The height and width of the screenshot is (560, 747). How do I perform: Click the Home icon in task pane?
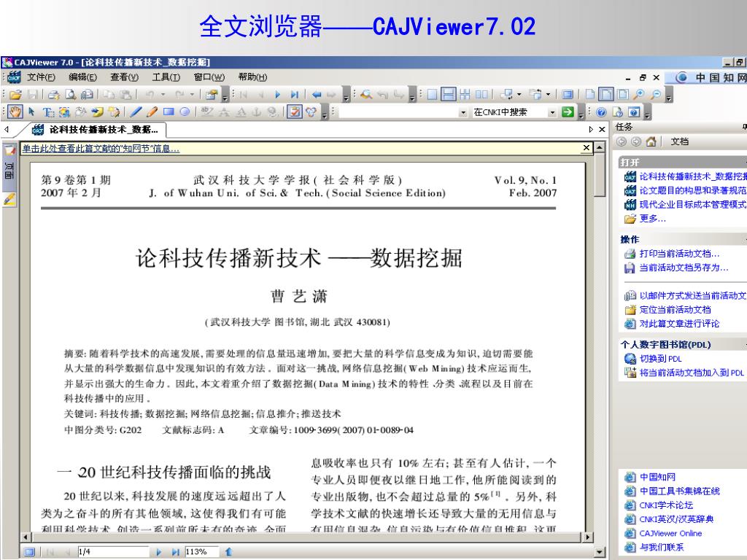click(651, 141)
